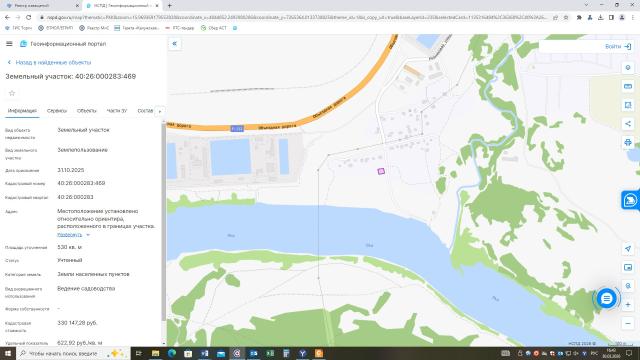Open Windows Start menu

[8, 353]
